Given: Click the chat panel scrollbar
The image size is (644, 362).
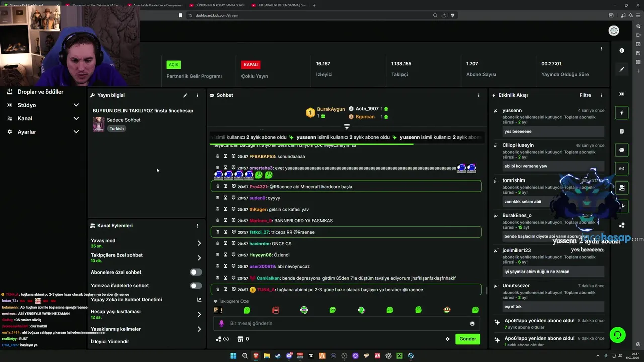Looking at the screenshot, I should pos(486,290).
